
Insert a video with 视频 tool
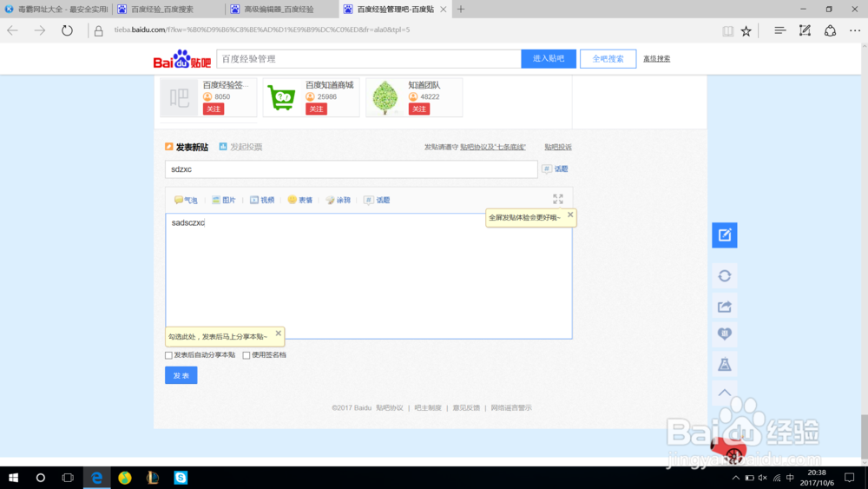262,200
